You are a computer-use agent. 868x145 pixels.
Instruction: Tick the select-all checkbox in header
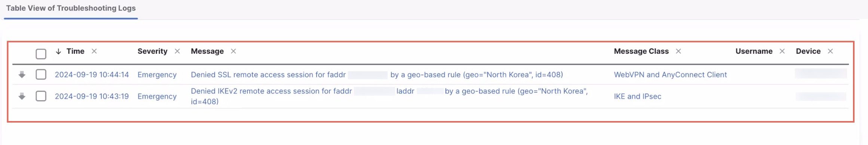click(41, 54)
